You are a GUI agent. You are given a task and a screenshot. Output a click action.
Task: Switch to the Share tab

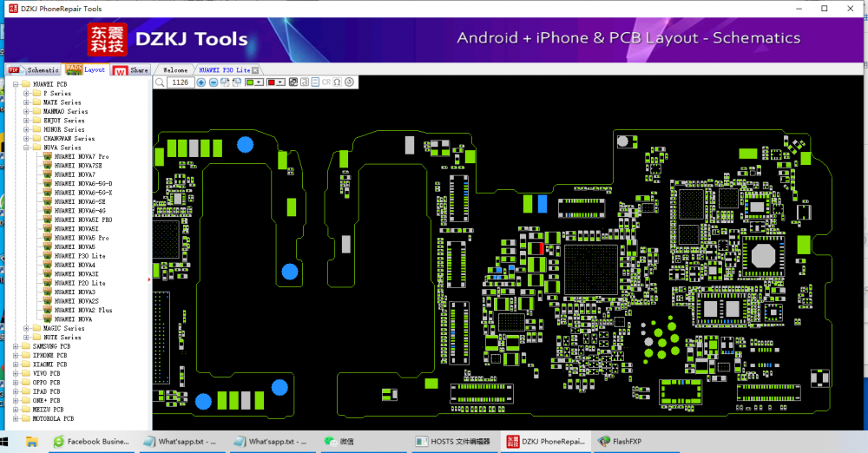tap(131, 70)
